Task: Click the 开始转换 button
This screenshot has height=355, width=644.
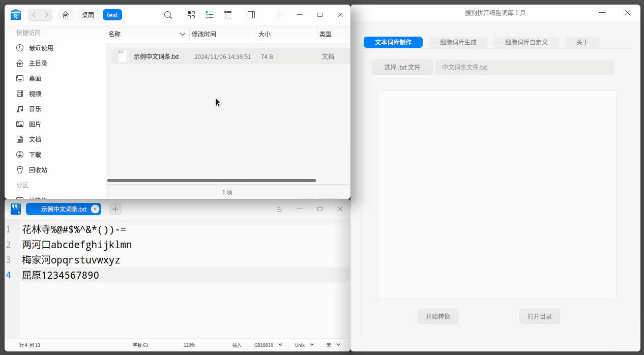Action: [438, 316]
